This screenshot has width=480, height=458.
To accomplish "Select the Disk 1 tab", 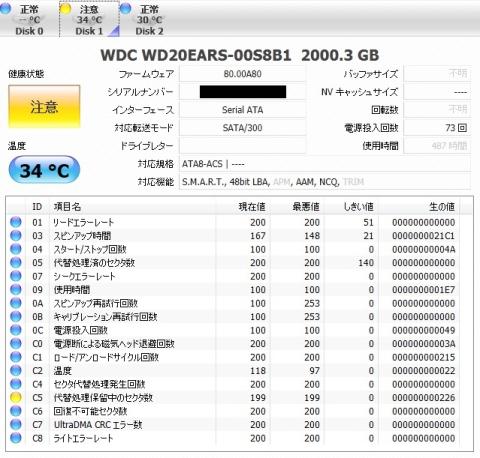I will point(89,19).
